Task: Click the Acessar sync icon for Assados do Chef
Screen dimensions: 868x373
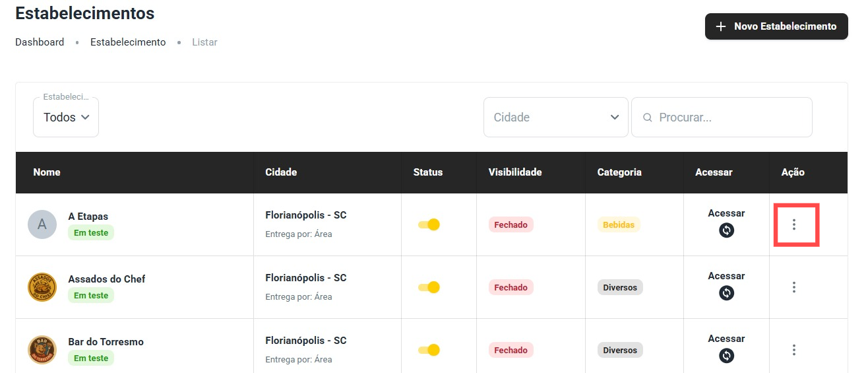Action: [726, 293]
